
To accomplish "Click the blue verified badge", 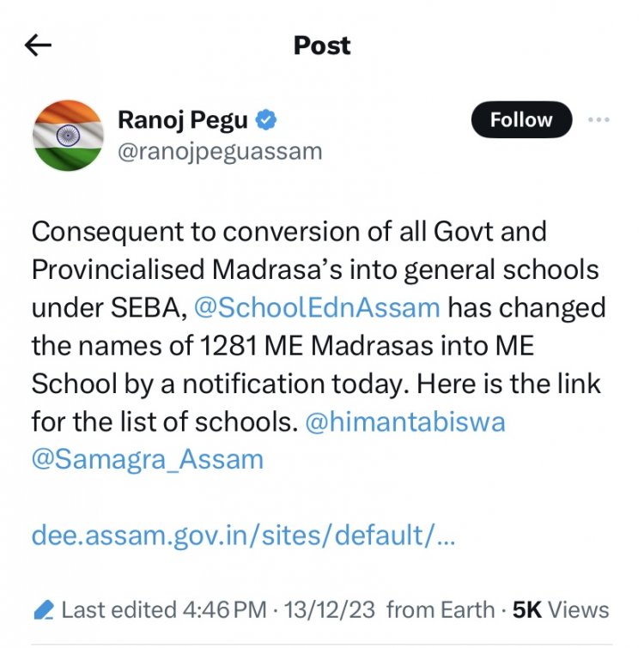I will click(x=267, y=121).
